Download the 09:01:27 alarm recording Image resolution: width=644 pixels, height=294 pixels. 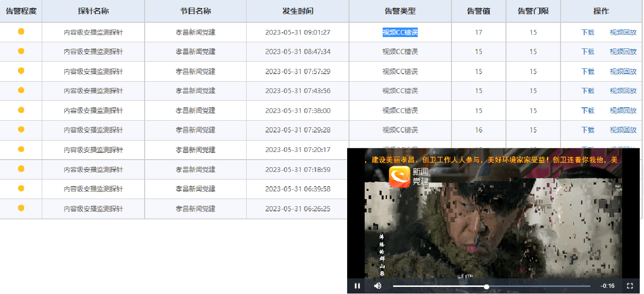point(588,32)
